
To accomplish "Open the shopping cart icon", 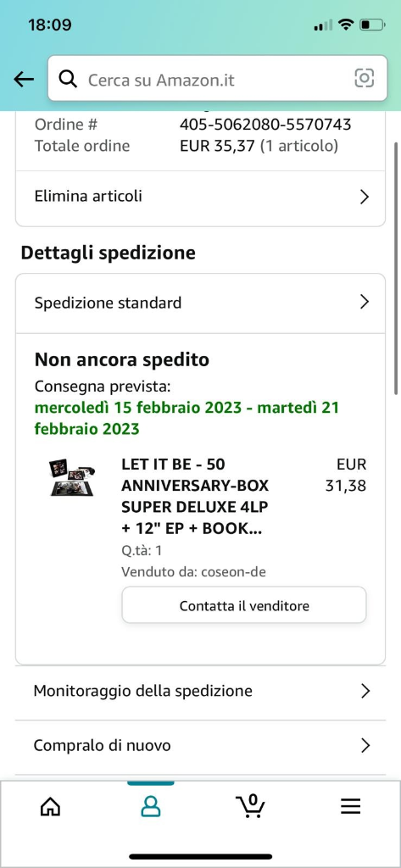I will (250, 806).
